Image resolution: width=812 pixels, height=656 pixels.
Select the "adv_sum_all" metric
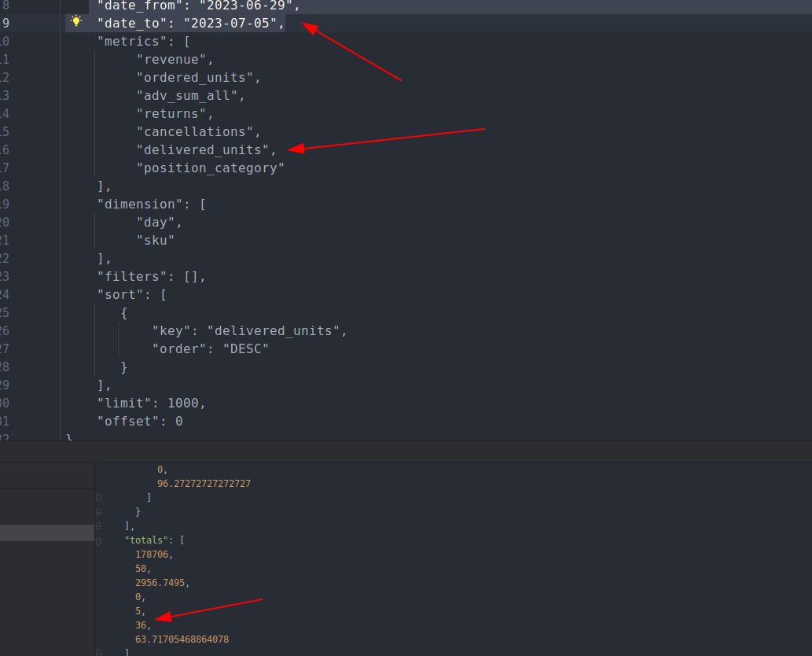[187, 96]
